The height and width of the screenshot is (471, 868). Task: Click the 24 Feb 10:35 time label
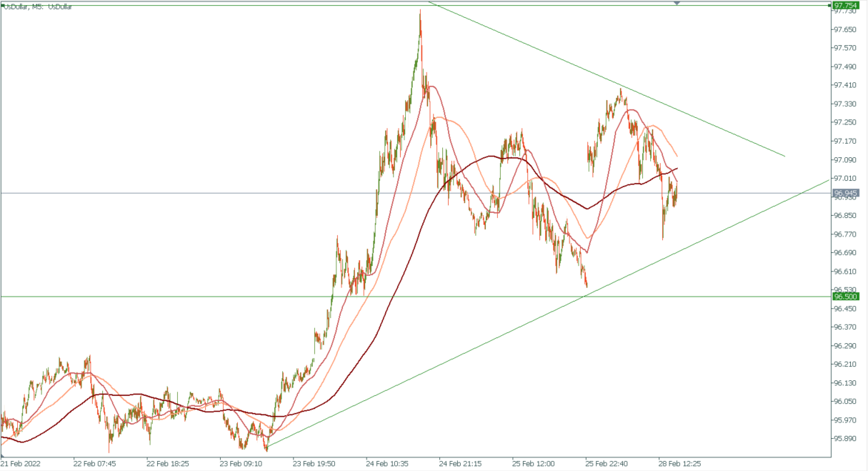click(386, 463)
